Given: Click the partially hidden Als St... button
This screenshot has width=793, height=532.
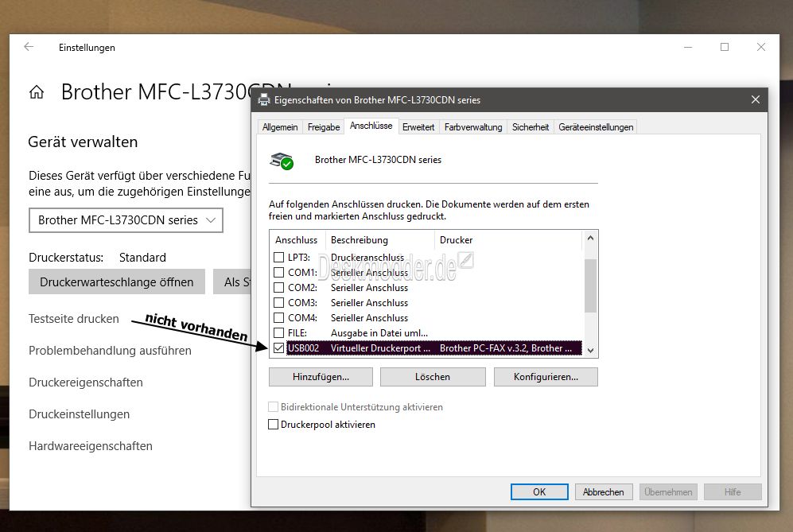Looking at the screenshot, I should 232,282.
